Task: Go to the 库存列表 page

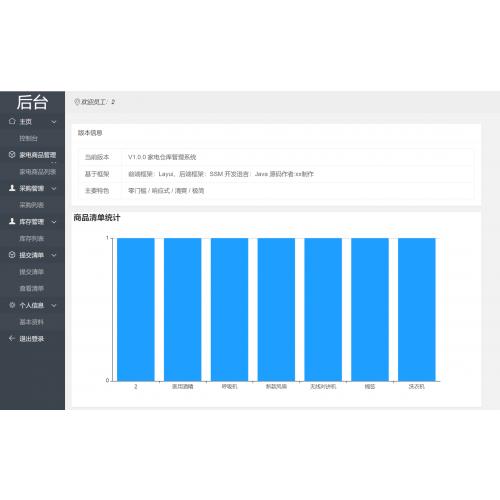Action: [31, 238]
